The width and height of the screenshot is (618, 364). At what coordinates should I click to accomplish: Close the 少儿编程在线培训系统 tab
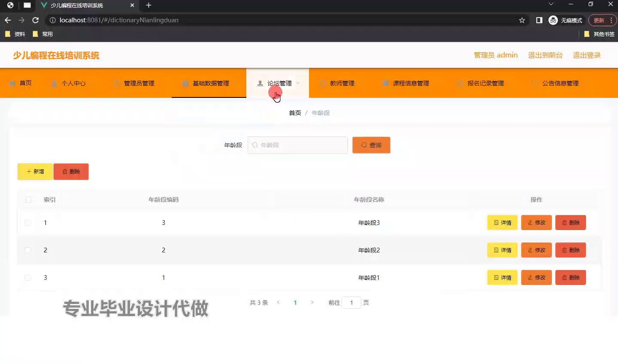[132, 5]
